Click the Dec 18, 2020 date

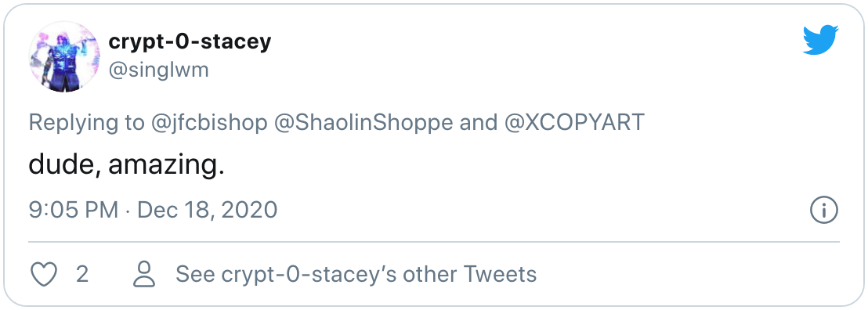tap(207, 211)
